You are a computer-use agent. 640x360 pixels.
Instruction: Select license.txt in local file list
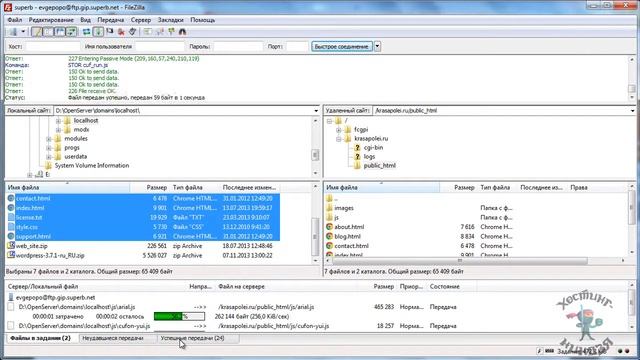point(29,218)
